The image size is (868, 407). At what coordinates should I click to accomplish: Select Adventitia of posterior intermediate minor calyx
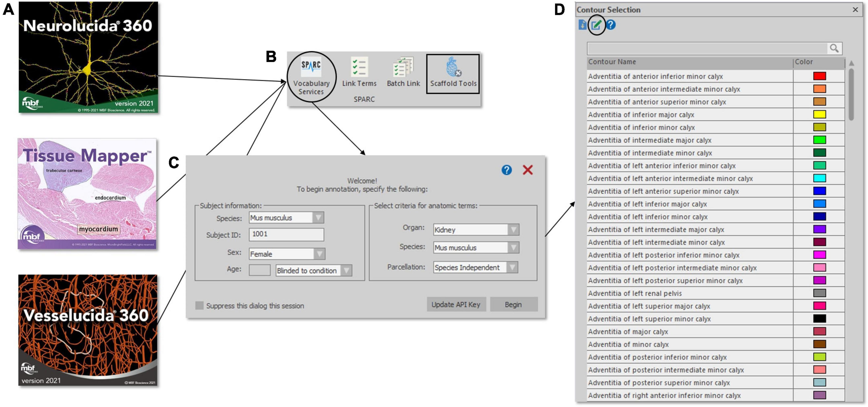pos(716,370)
